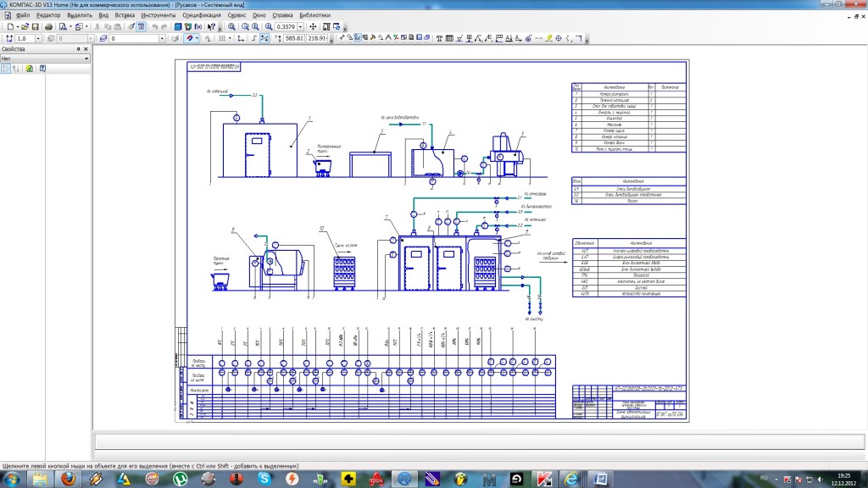The width and height of the screenshot is (868, 488).
Task: Click the cut scissors icon
Action: pyautogui.click(x=97, y=26)
